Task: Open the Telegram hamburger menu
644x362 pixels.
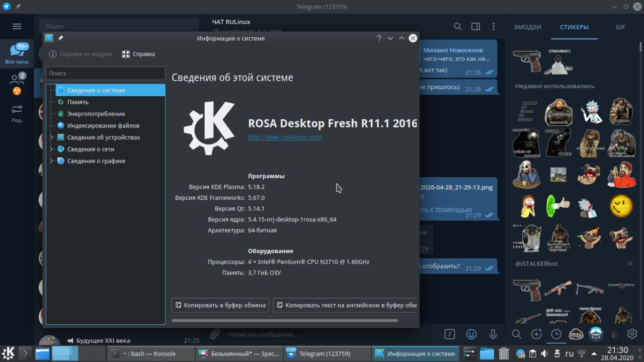Action: coord(17,26)
